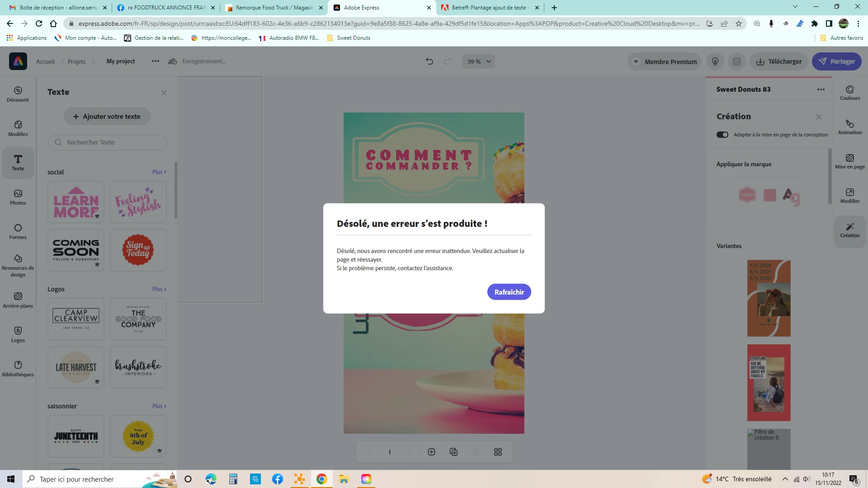The image size is (868, 488).
Task: Click the Rafraîchir button
Action: (x=509, y=292)
